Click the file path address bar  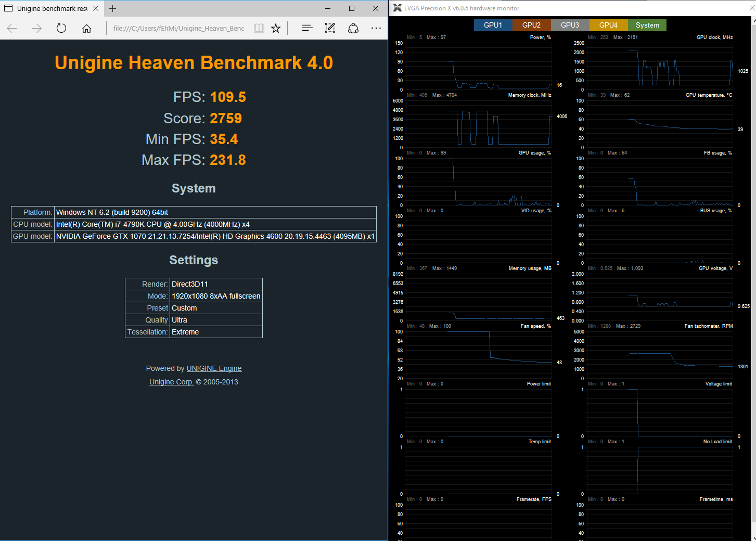click(x=178, y=28)
